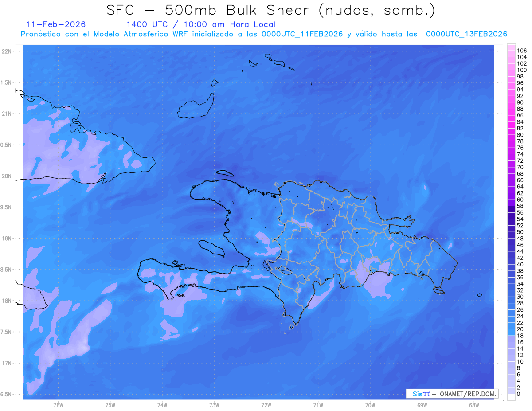Click the '40' value on the color scale

[520, 264]
